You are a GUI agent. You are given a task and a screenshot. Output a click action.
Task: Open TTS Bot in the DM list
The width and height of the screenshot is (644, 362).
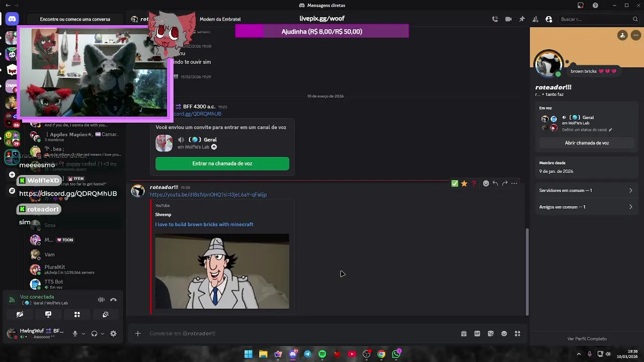tap(75, 284)
